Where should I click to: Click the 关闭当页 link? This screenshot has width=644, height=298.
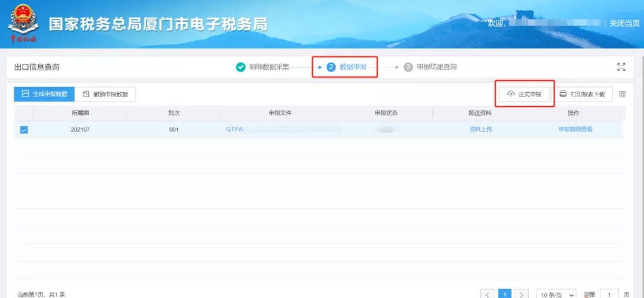click(624, 23)
